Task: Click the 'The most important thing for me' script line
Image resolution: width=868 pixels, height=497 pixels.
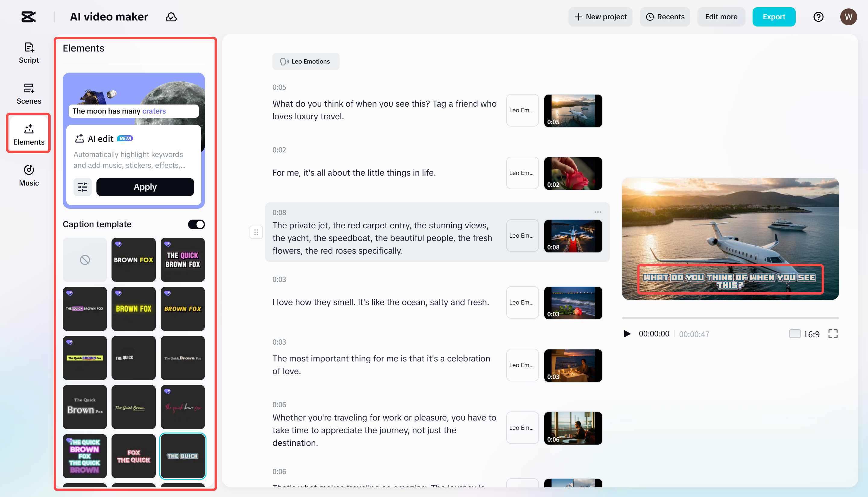Action: tap(382, 365)
